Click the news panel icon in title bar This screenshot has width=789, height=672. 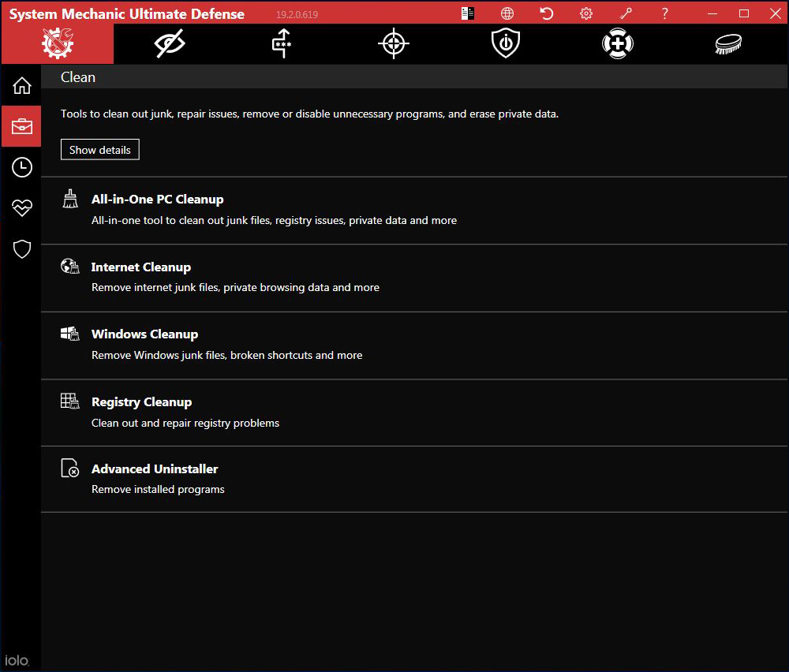(467, 13)
